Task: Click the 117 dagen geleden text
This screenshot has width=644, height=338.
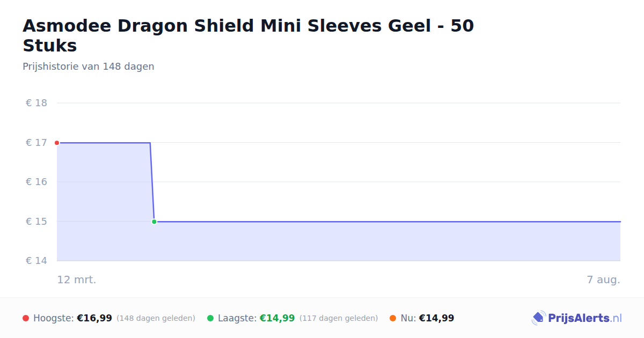Action: [x=339, y=318]
